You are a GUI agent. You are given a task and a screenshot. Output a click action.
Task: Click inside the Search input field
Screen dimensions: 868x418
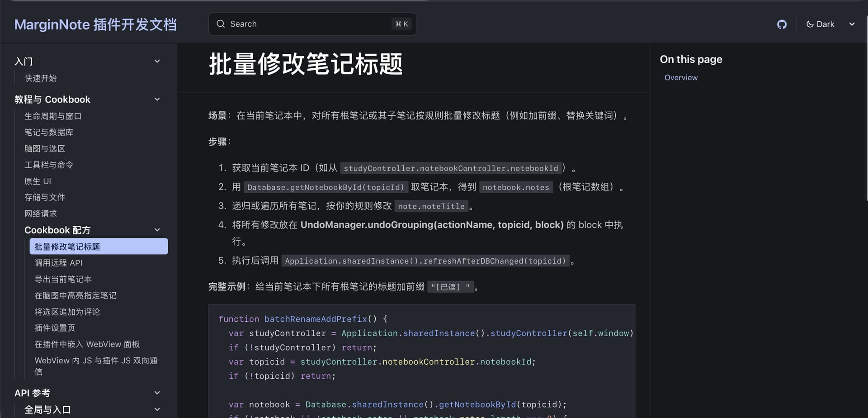[x=307, y=24]
